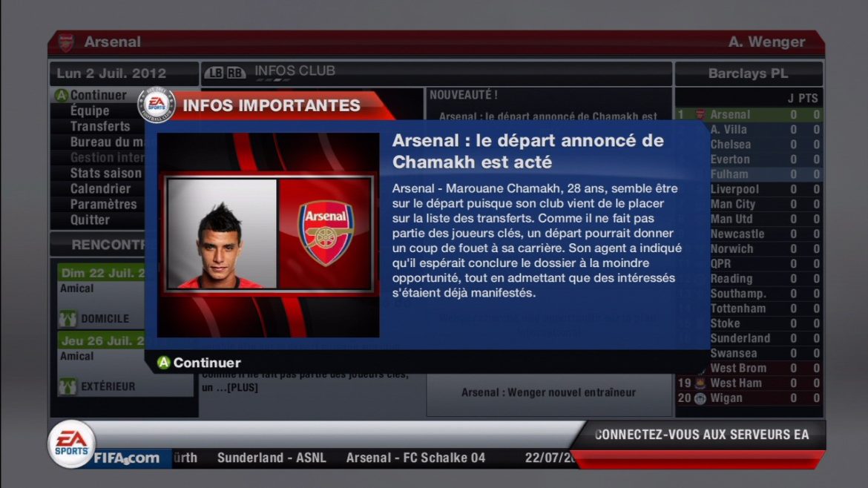
Task: Click the Chamakh player portrait
Action: tap(222, 234)
